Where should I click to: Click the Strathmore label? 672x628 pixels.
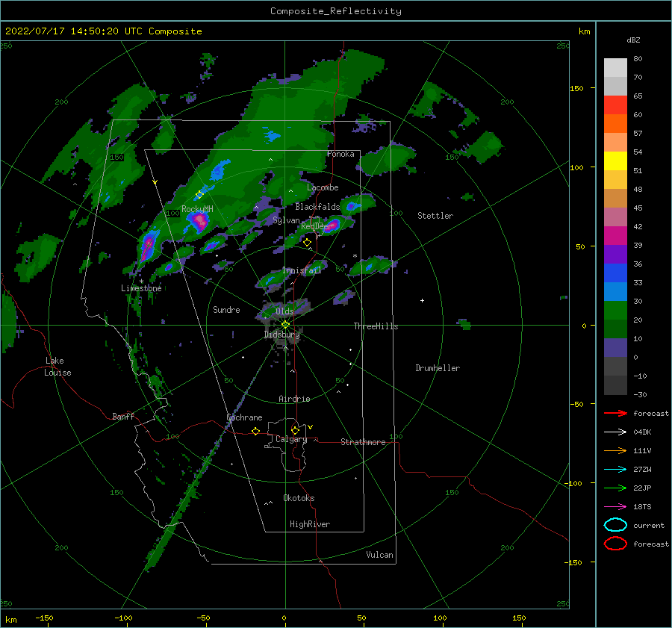coord(363,442)
